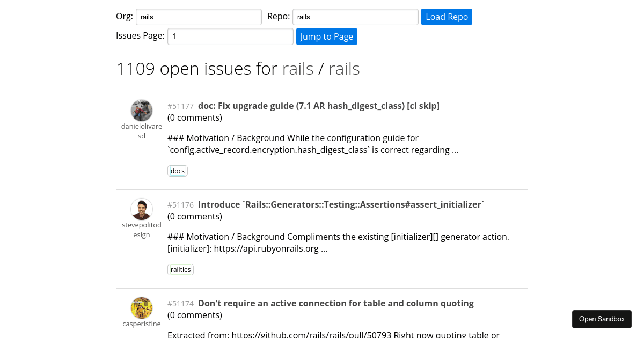Click the 'rails / rails' heading link
644x338 pixels.
point(321,68)
